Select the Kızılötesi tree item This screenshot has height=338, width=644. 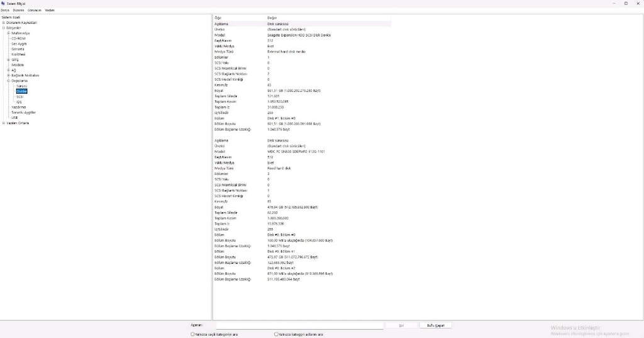coord(18,54)
